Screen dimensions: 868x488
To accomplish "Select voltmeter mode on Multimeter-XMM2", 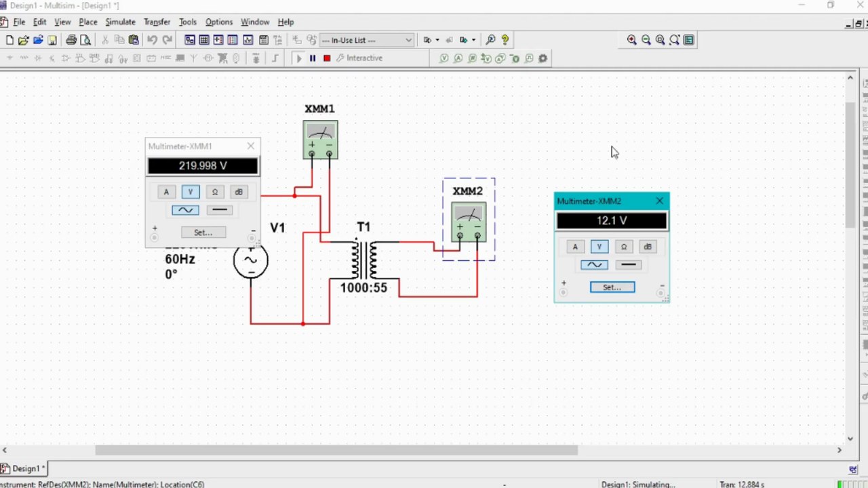I will [x=599, y=247].
